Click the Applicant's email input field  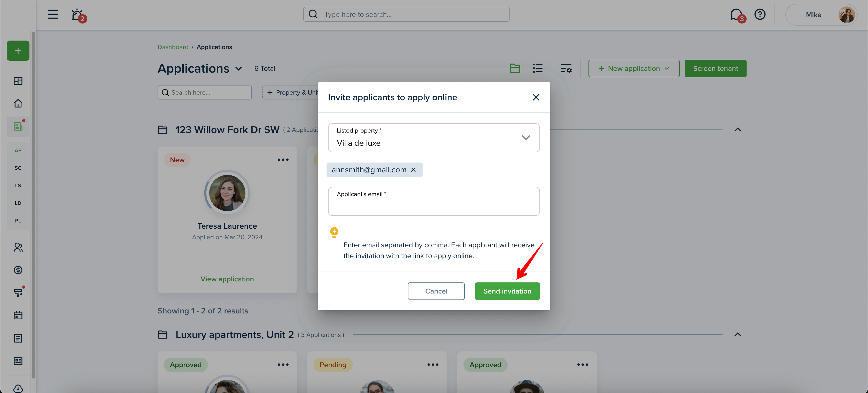tap(434, 201)
